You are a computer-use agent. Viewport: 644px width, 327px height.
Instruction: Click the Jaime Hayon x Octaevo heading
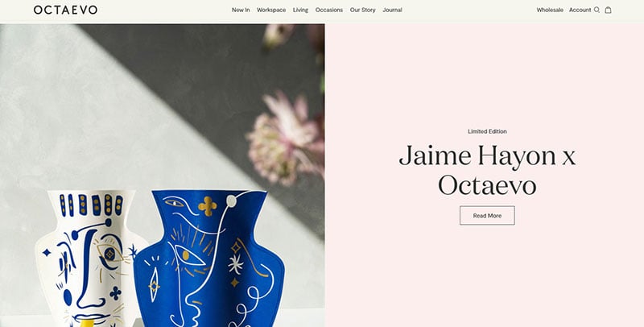tap(487, 170)
